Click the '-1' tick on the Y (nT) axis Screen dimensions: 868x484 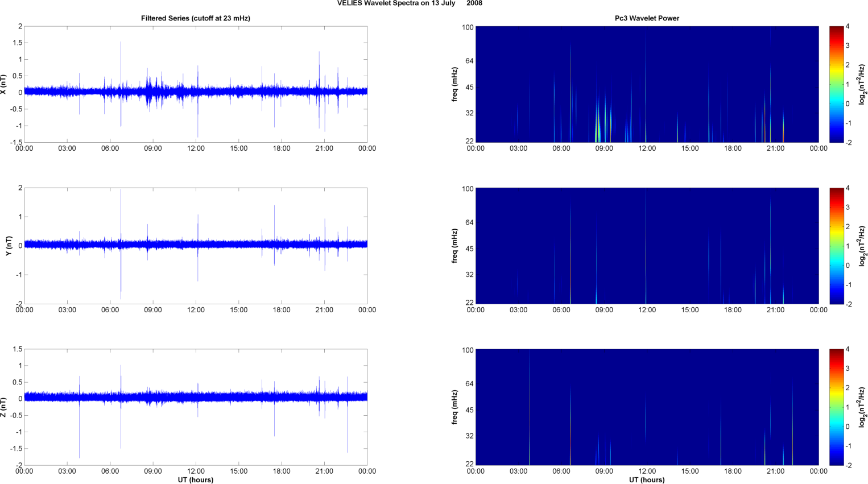pyautogui.click(x=19, y=275)
